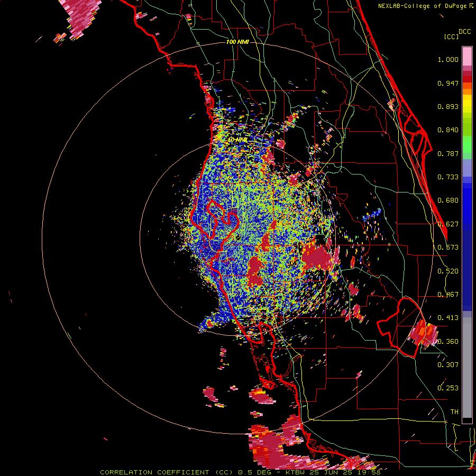Select the 0.573 color scale value
Image resolution: width=476 pixels, height=476 pixels.
[448, 248]
